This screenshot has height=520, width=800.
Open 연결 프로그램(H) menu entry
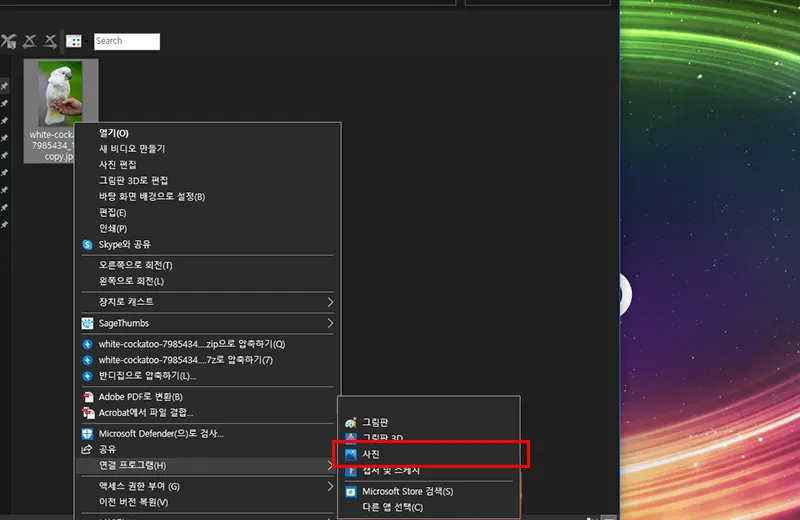207,465
